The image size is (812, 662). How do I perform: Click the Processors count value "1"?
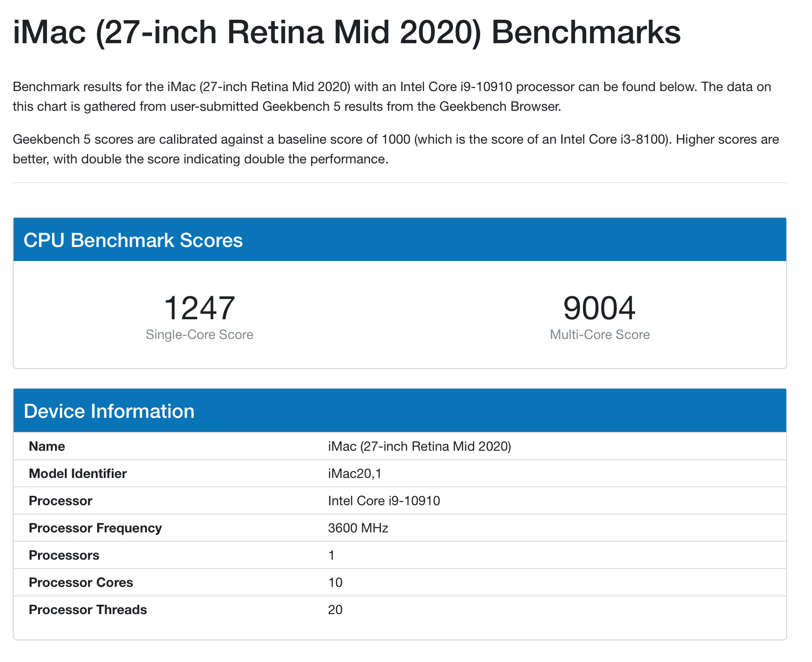pyautogui.click(x=331, y=555)
